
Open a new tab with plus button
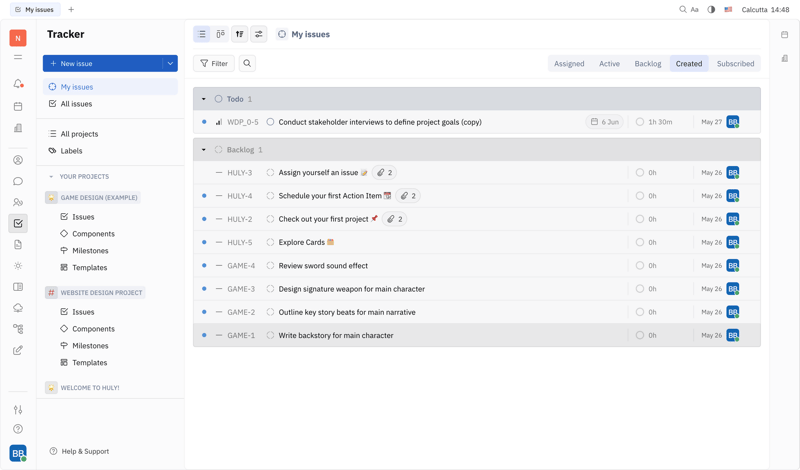71,9
